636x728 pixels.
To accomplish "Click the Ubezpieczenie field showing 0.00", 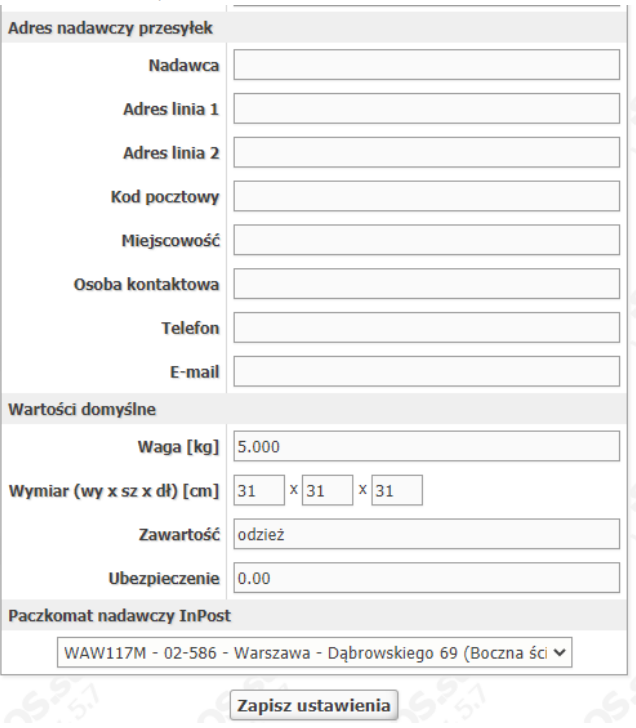I will tap(426, 578).
